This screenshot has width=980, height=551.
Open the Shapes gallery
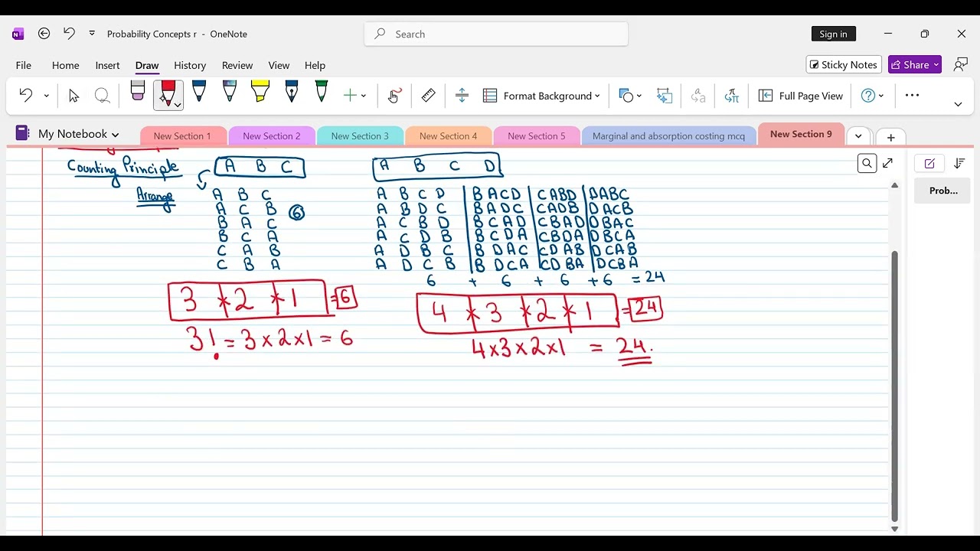pyautogui.click(x=626, y=96)
